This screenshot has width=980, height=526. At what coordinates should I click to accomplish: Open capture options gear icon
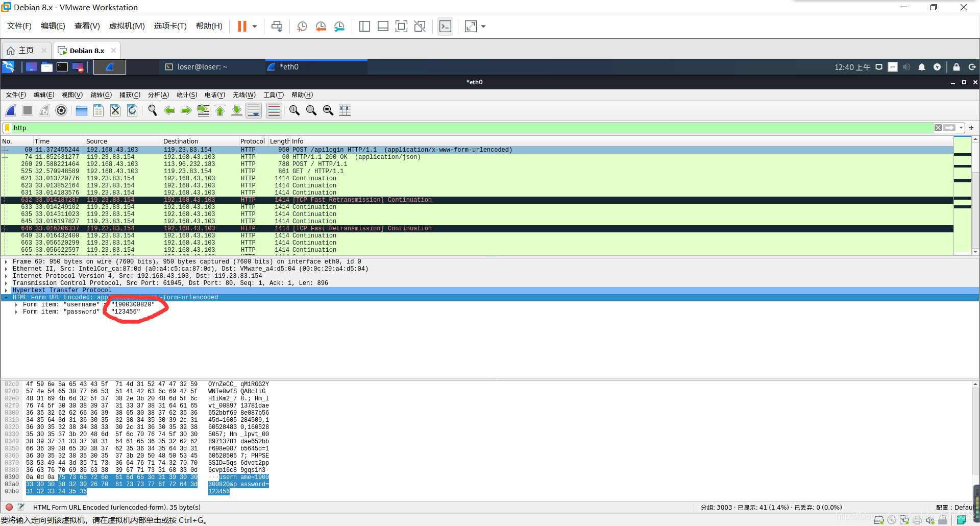61,110
